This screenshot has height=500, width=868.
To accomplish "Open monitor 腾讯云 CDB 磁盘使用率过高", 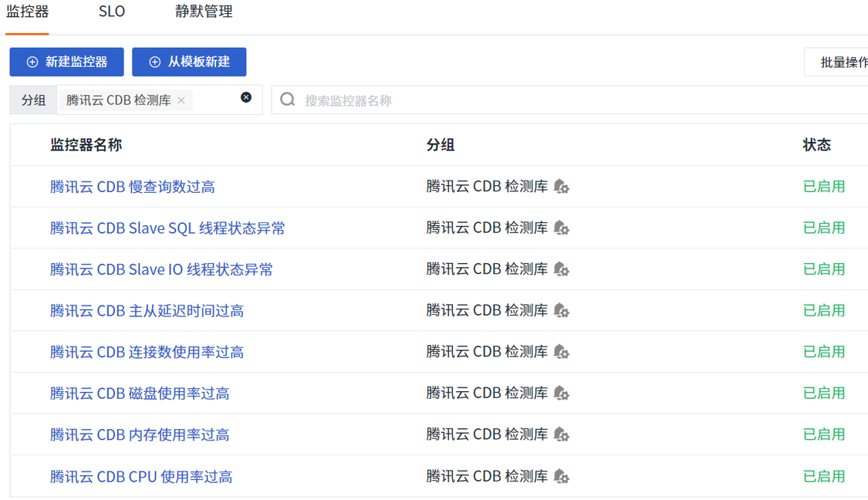I will tap(140, 394).
